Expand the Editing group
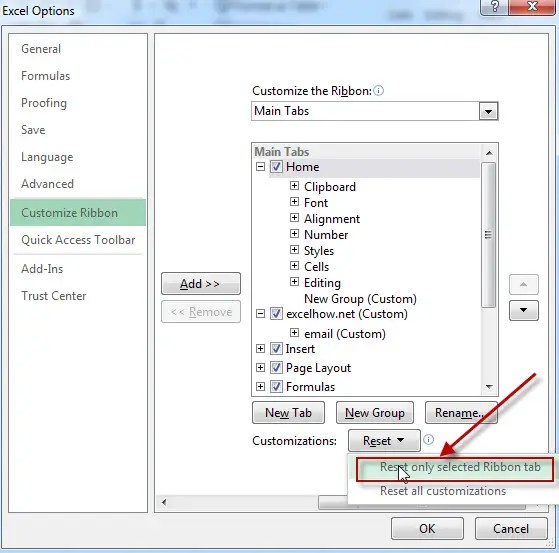Image resolution: width=559 pixels, height=553 pixels. [x=294, y=282]
